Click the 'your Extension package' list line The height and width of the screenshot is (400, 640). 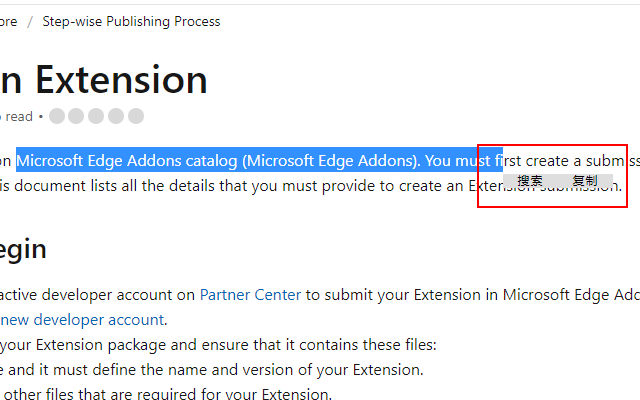click(220, 345)
